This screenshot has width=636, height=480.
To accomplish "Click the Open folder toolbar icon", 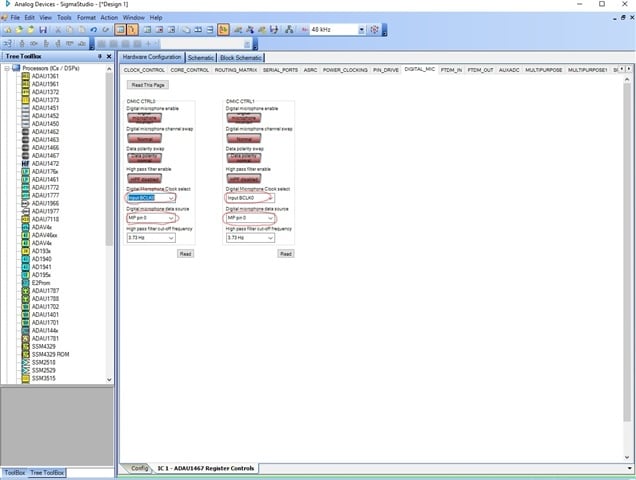I will point(19,30).
